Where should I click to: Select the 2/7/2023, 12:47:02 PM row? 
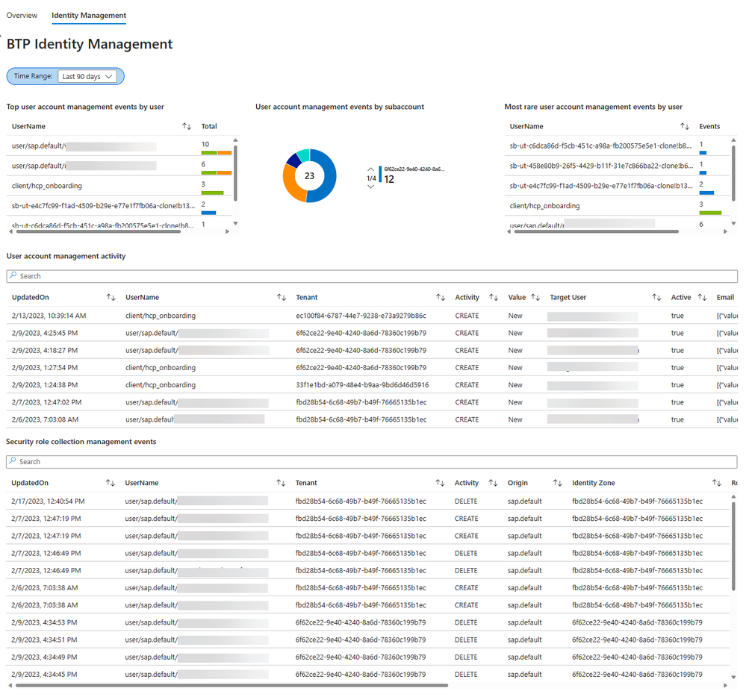click(372, 402)
